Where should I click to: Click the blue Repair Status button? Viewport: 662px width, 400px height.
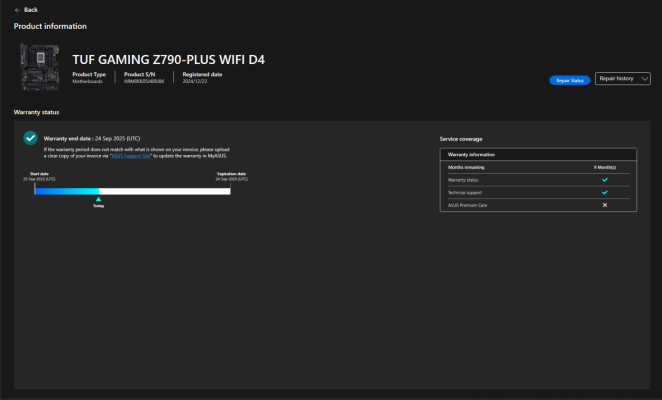tap(570, 80)
